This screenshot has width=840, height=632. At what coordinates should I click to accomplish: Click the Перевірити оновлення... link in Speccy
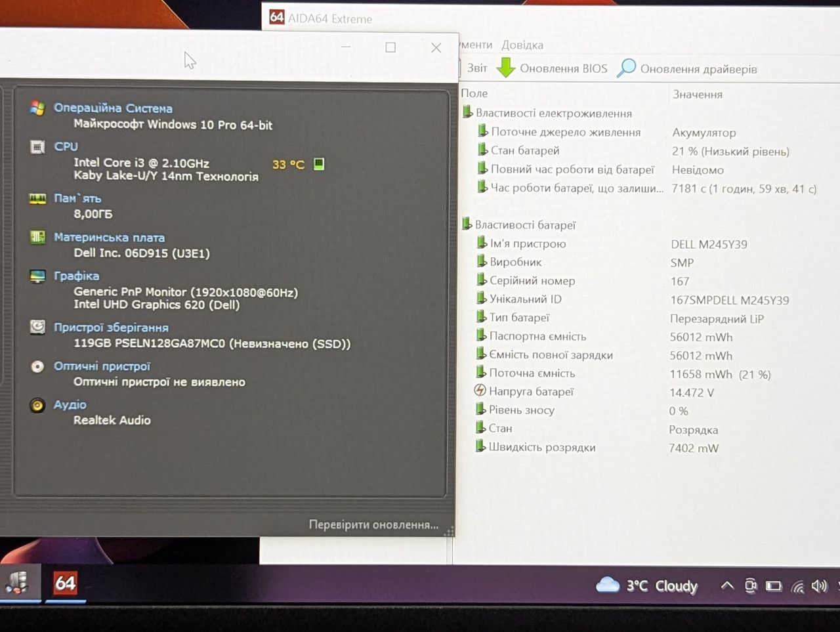(373, 524)
